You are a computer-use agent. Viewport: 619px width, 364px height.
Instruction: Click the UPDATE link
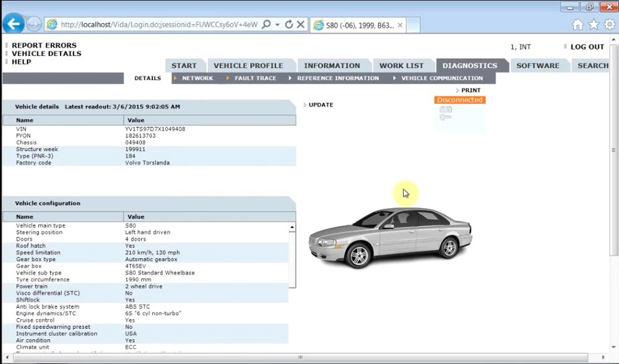tap(321, 105)
